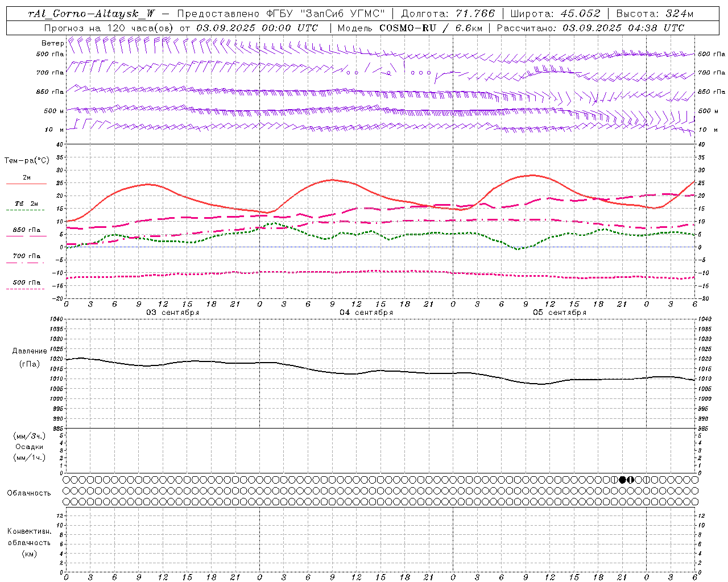Click the Конвективн. label
Viewport: 728px width, 582px height.
(x=29, y=531)
